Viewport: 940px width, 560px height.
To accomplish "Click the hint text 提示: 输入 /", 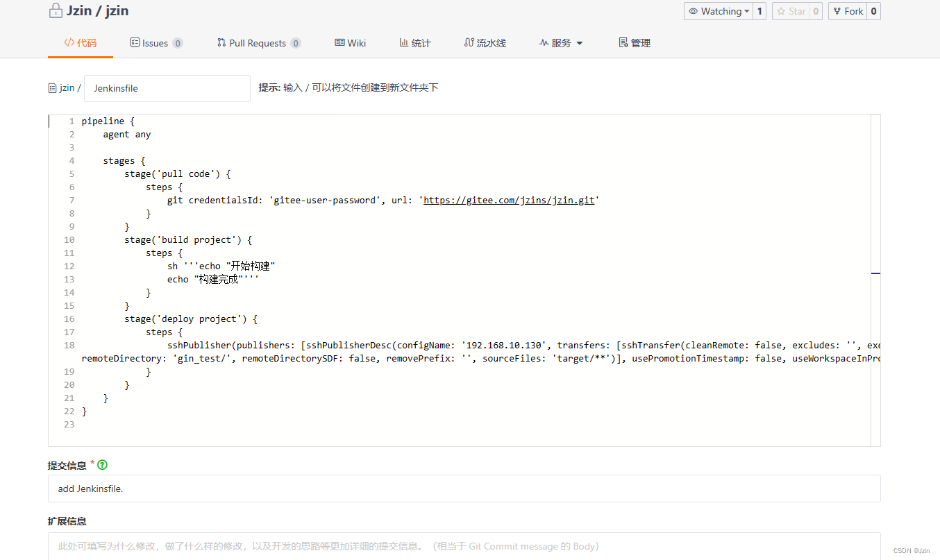I will 349,87.
